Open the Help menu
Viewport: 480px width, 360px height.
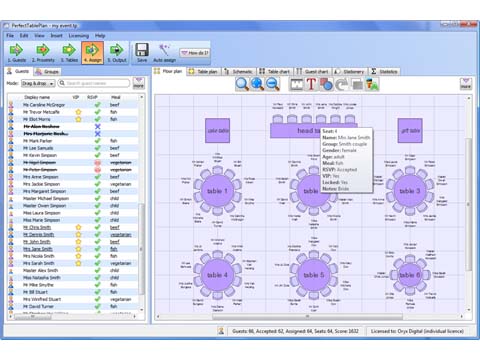100,35
